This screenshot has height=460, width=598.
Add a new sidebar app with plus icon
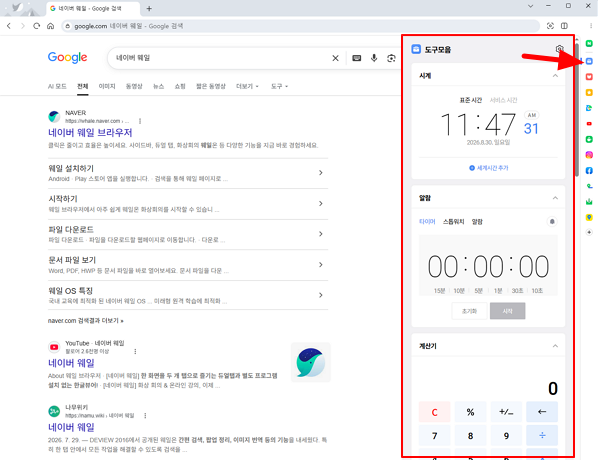(x=589, y=232)
